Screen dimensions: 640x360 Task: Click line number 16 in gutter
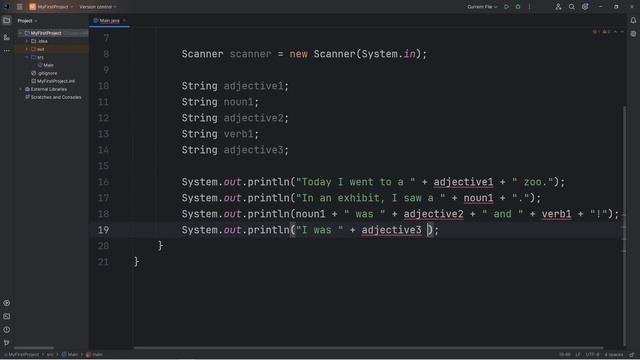click(103, 182)
